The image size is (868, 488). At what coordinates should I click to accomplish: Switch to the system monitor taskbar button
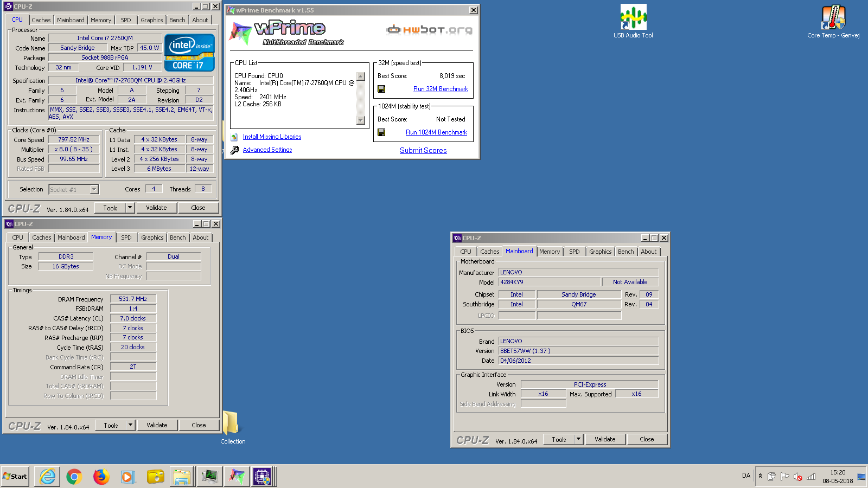[x=209, y=477]
